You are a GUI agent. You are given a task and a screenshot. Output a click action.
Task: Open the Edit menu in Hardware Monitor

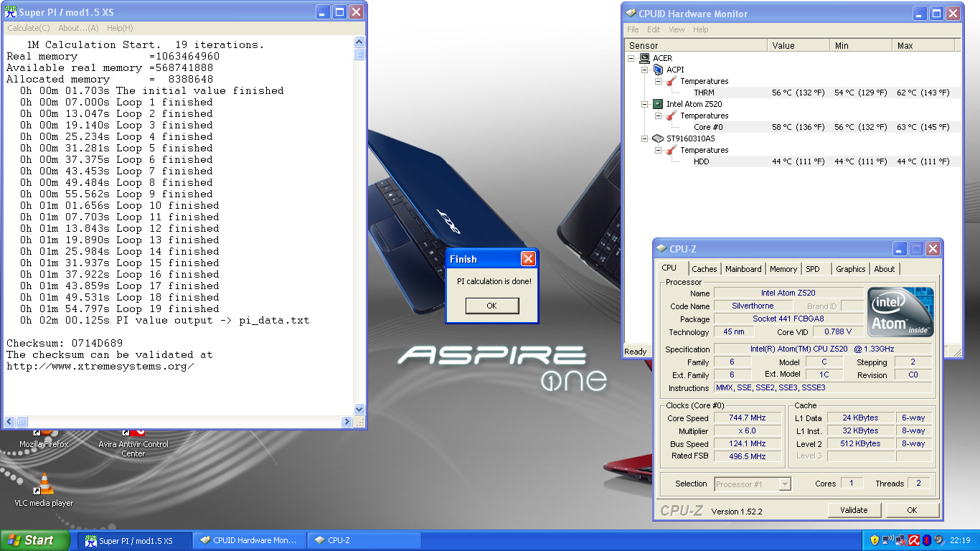(x=654, y=29)
